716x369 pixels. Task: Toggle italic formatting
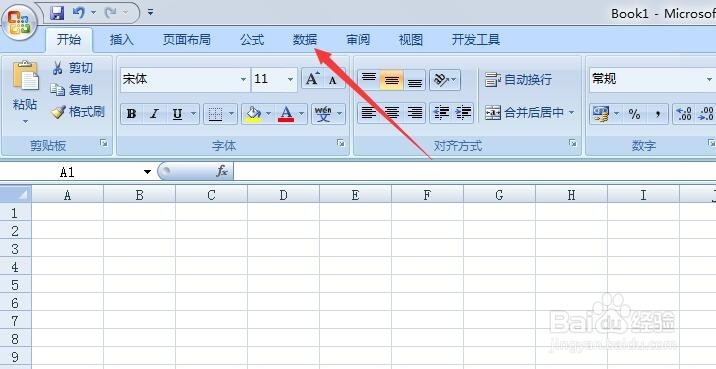[154, 114]
